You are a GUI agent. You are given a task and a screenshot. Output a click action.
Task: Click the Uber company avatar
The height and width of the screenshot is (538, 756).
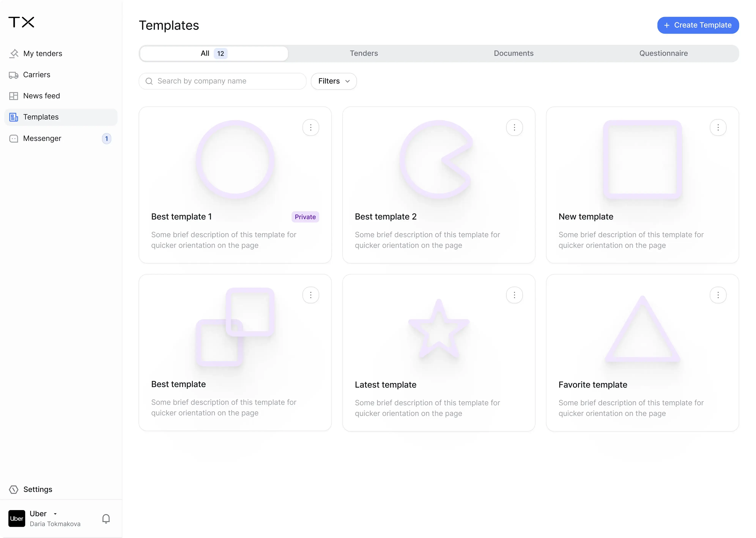click(x=17, y=518)
